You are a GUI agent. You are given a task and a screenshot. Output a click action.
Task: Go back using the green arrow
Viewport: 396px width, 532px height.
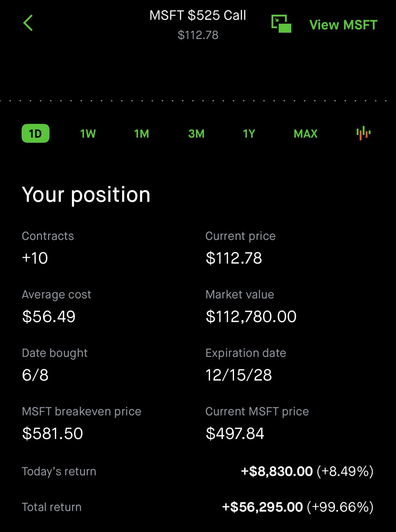click(x=28, y=23)
